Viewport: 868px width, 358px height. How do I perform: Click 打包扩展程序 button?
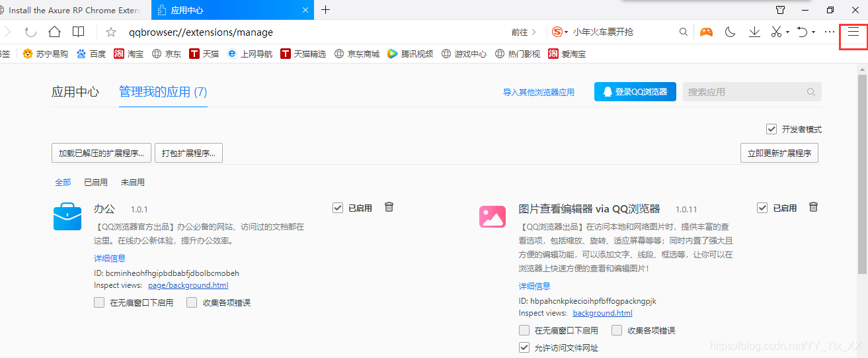(x=189, y=153)
